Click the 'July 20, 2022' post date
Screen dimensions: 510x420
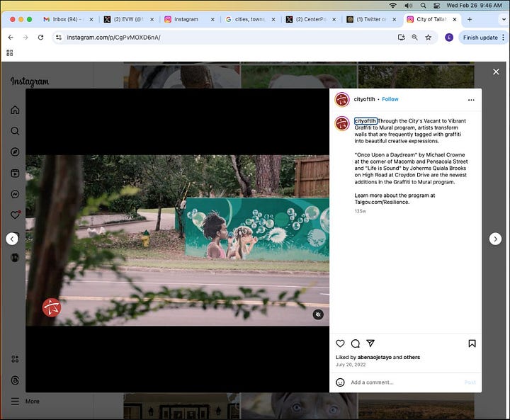[x=351, y=365]
